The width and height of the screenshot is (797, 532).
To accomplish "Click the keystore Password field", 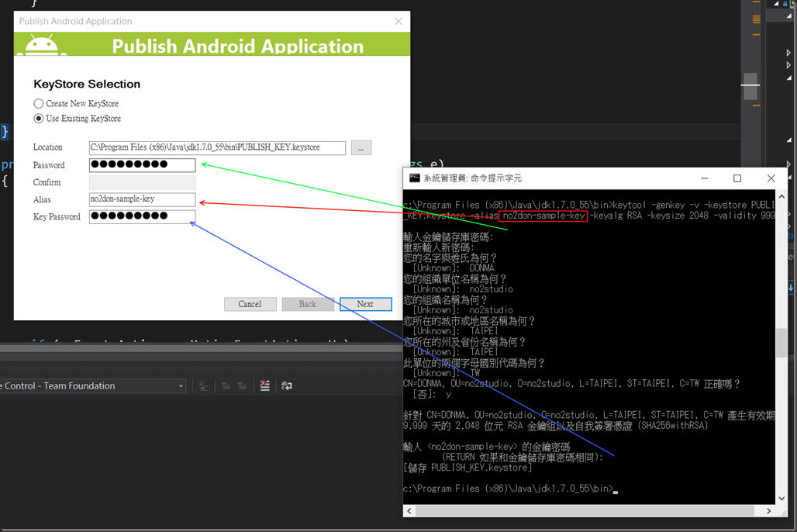I will (x=143, y=164).
